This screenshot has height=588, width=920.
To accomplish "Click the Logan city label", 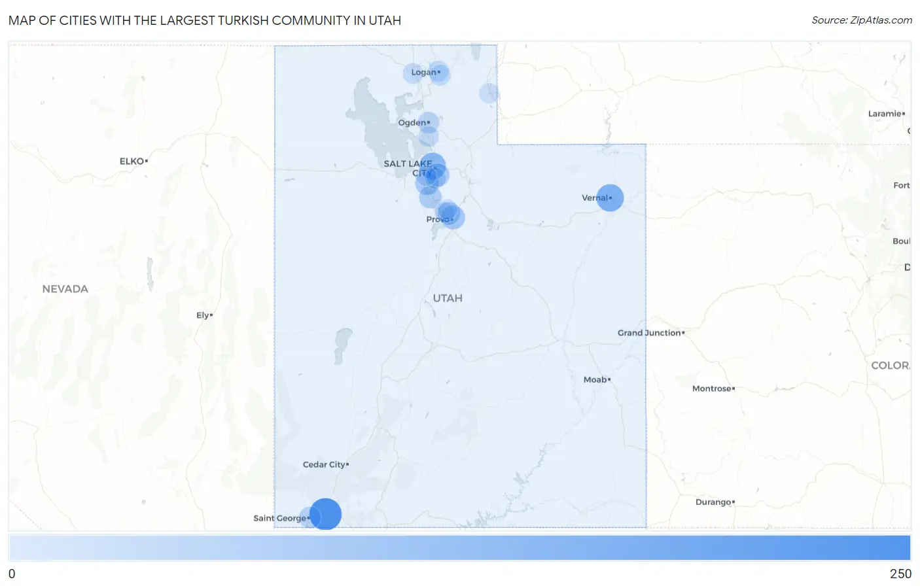I will click(x=423, y=73).
